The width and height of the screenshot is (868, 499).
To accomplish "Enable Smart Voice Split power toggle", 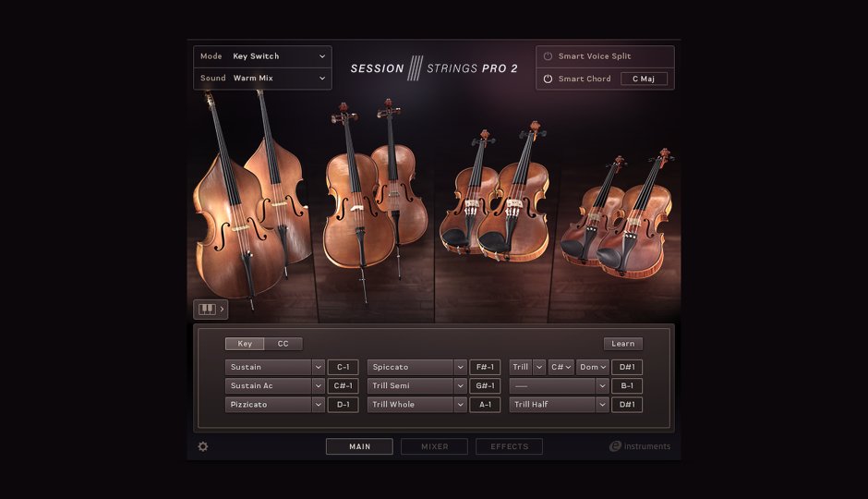I will tap(548, 56).
